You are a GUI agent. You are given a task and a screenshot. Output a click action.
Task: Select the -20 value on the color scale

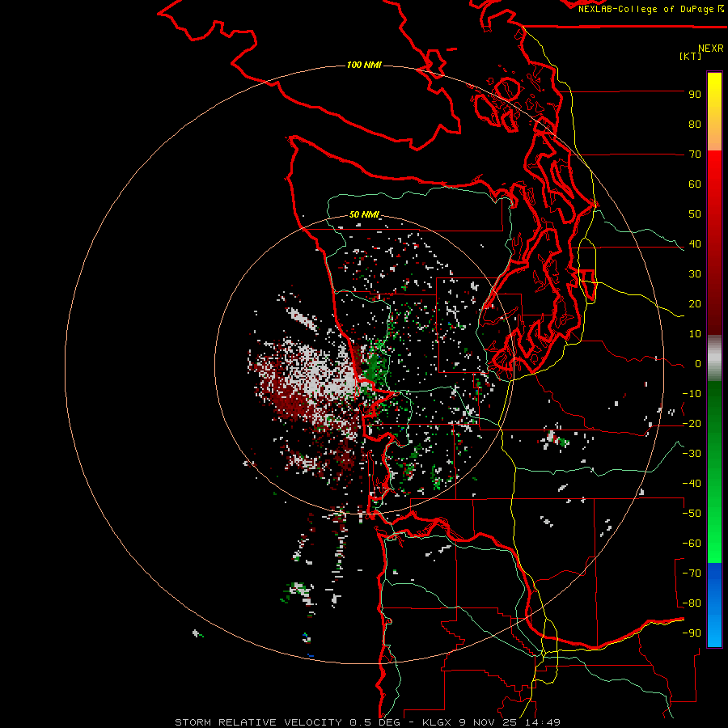tap(692, 424)
